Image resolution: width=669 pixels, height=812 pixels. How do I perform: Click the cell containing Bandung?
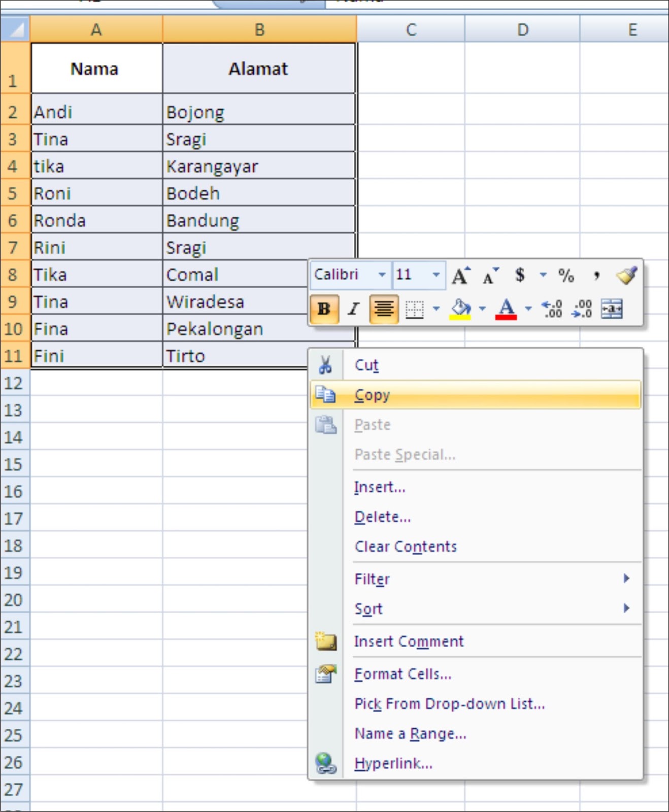(259, 220)
